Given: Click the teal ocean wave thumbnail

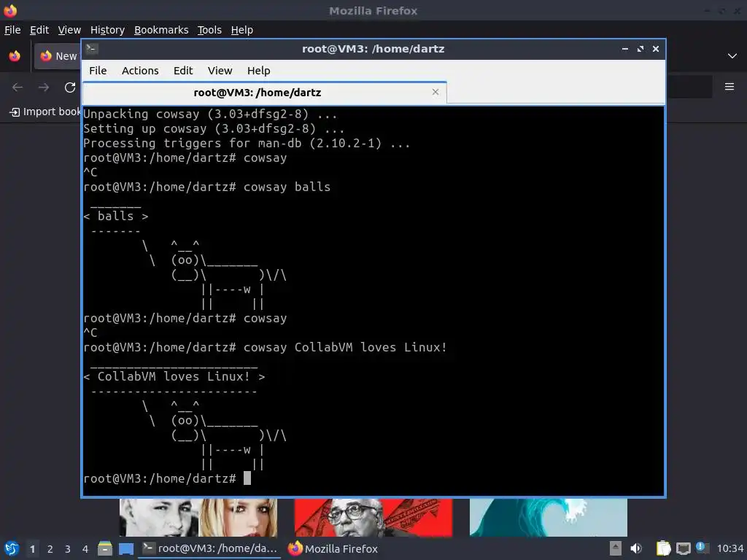Looking at the screenshot, I should click(549, 518).
